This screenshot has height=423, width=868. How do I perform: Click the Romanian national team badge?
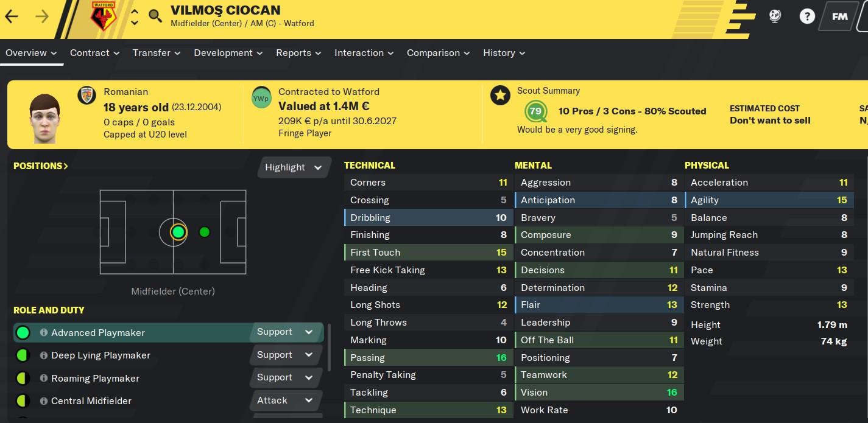(x=87, y=95)
